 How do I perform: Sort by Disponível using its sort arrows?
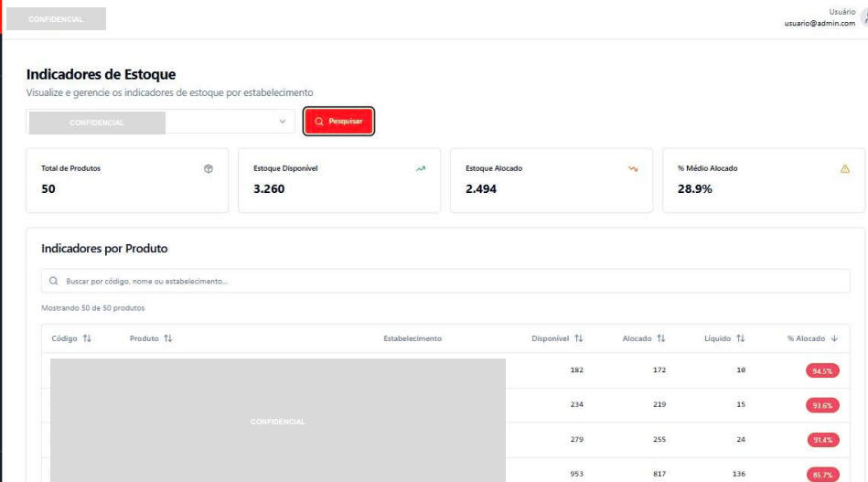(579, 338)
